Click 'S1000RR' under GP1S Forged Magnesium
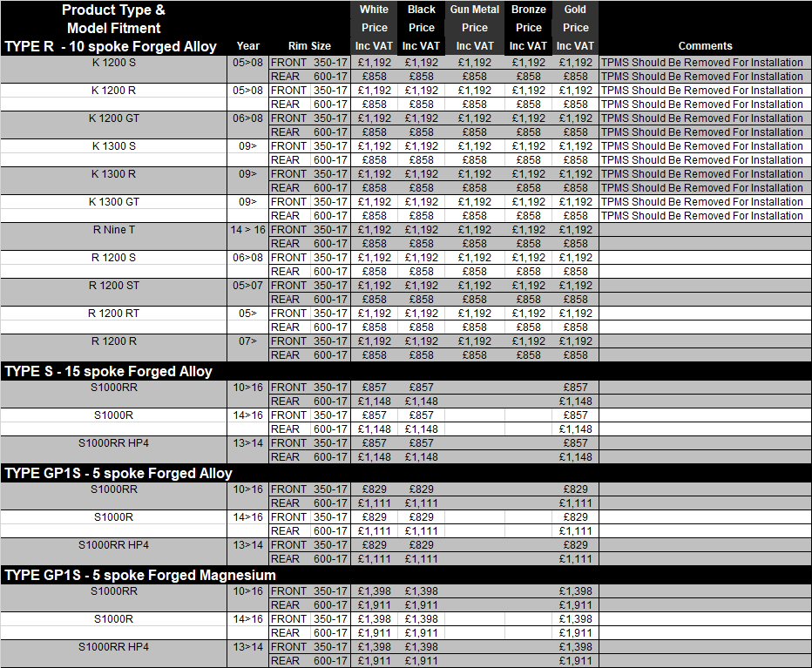 113,592
